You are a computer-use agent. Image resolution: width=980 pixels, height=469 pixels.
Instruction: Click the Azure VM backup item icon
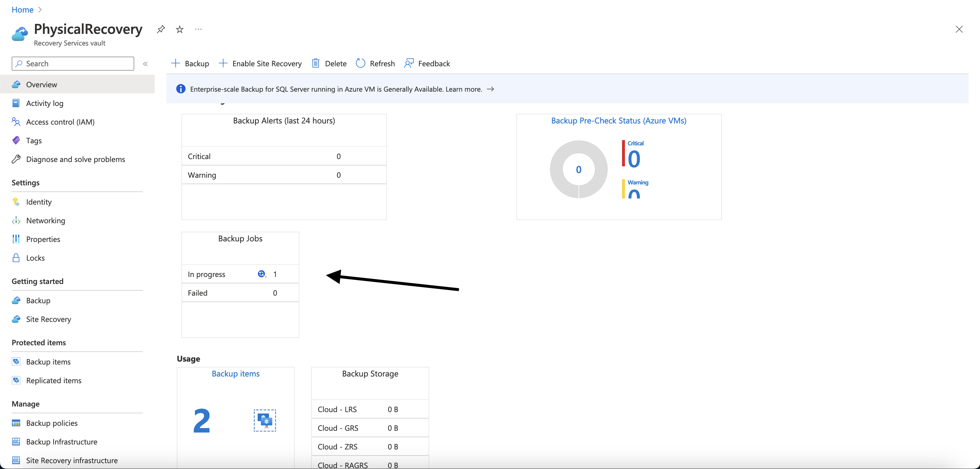click(265, 420)
